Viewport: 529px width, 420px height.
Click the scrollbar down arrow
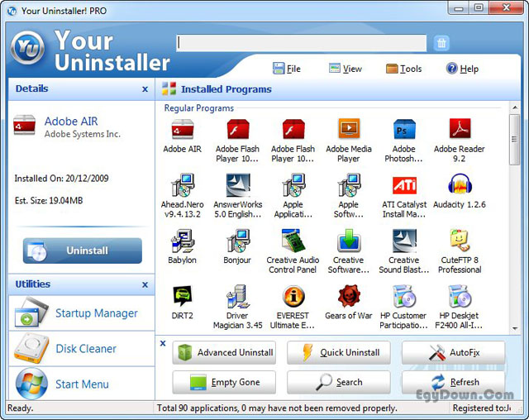pyautogui.click(x=515, y=328)
